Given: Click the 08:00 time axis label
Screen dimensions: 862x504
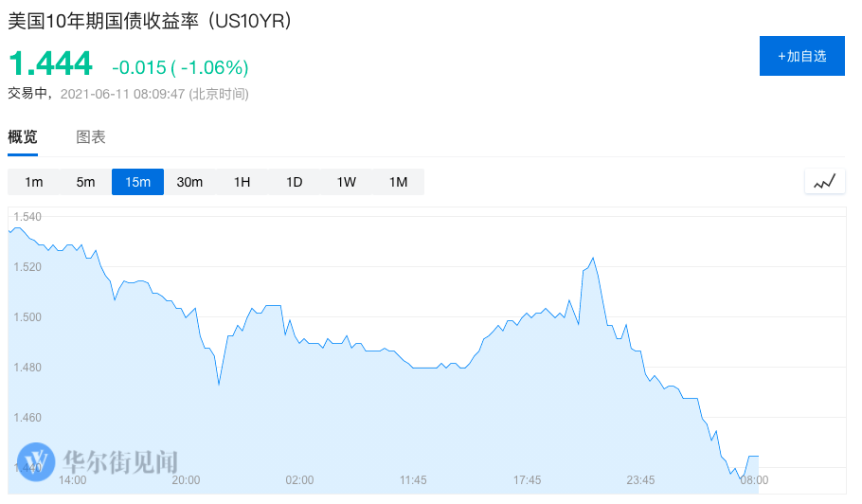Looking at the screenshot, I should tap(753, 480).
